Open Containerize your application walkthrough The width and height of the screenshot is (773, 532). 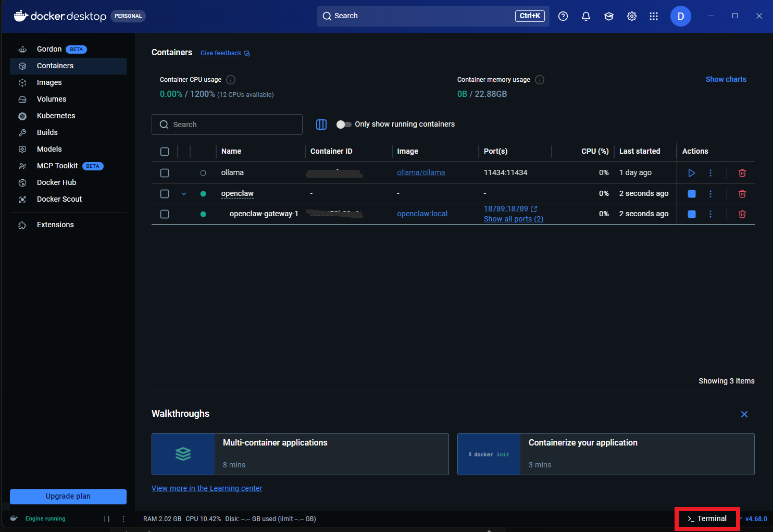click(606, 454)
